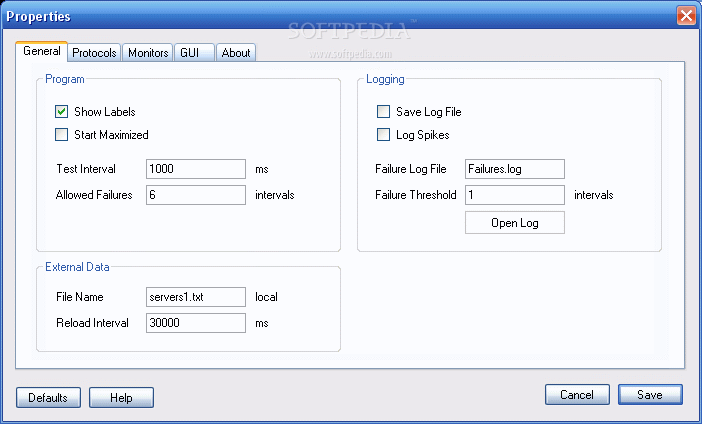Focus the Failure Log File field
Viewport: 702px width, 424px height.
515,169
